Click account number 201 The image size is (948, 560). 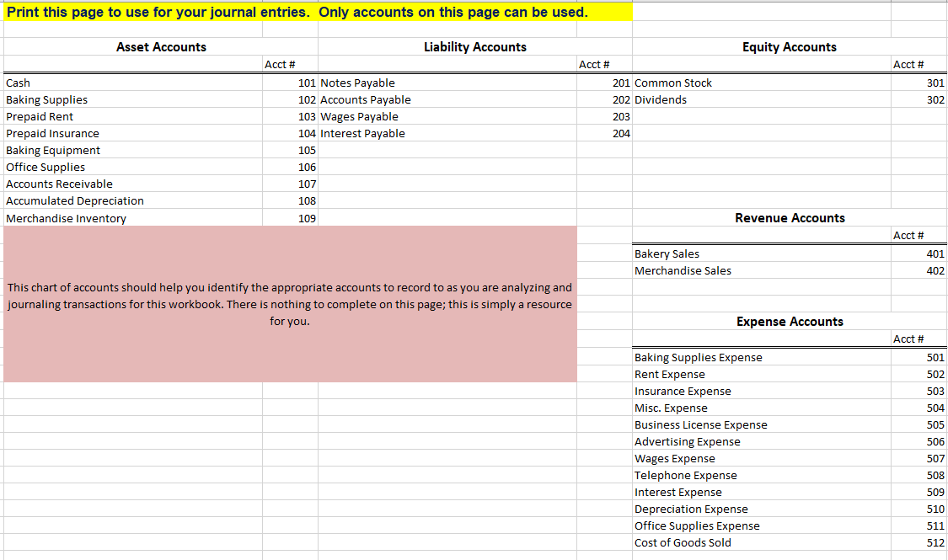[x=604, y=83]
